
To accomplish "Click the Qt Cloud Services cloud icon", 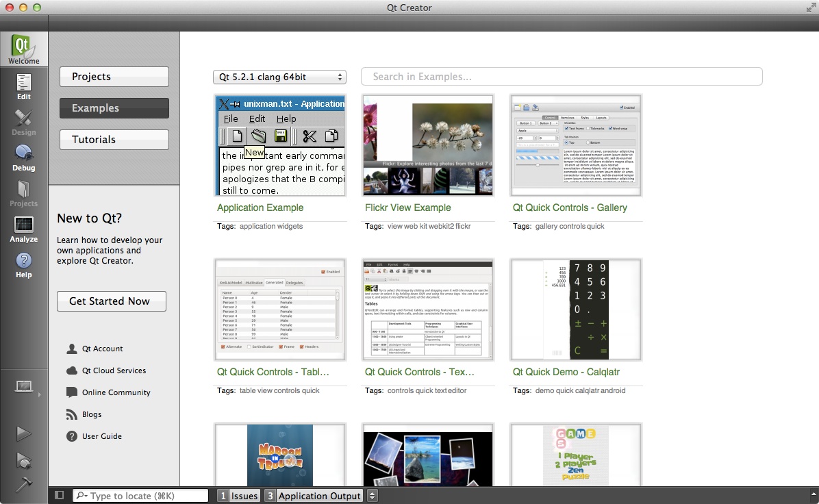I will point(72,371).
